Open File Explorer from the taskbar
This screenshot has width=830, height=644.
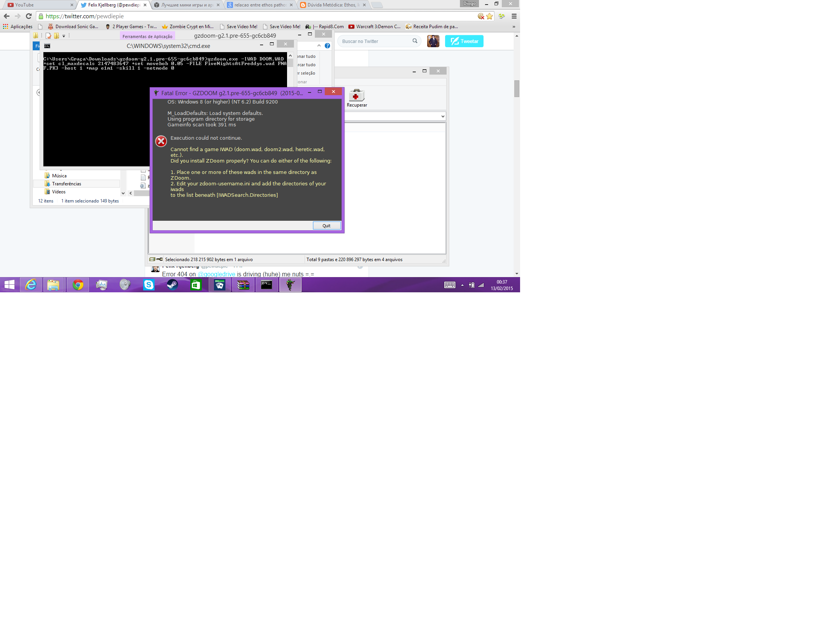pyautogui.click(x=54, y=285)
